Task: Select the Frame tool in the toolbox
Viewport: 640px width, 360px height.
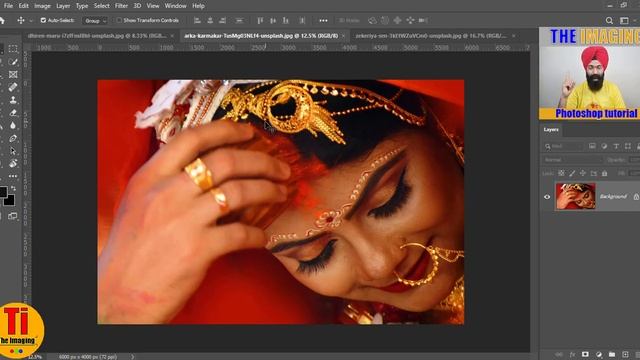Action: coord(13,74)
